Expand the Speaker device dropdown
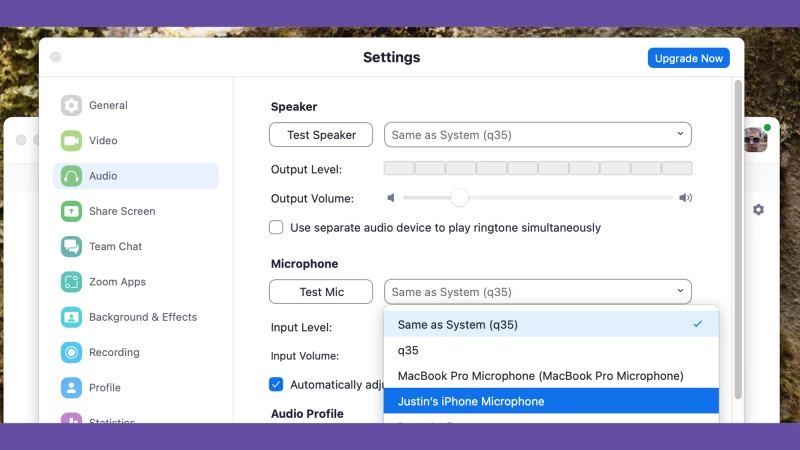 (x=537, y=135)
